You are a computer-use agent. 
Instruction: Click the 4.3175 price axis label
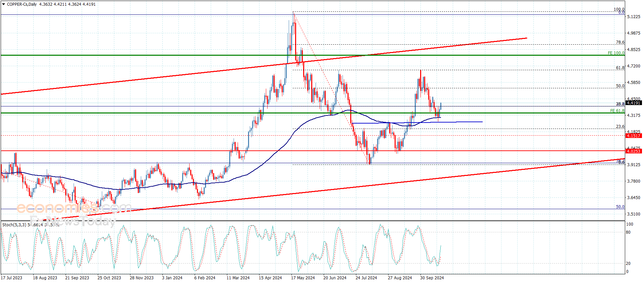click(633, 115)
